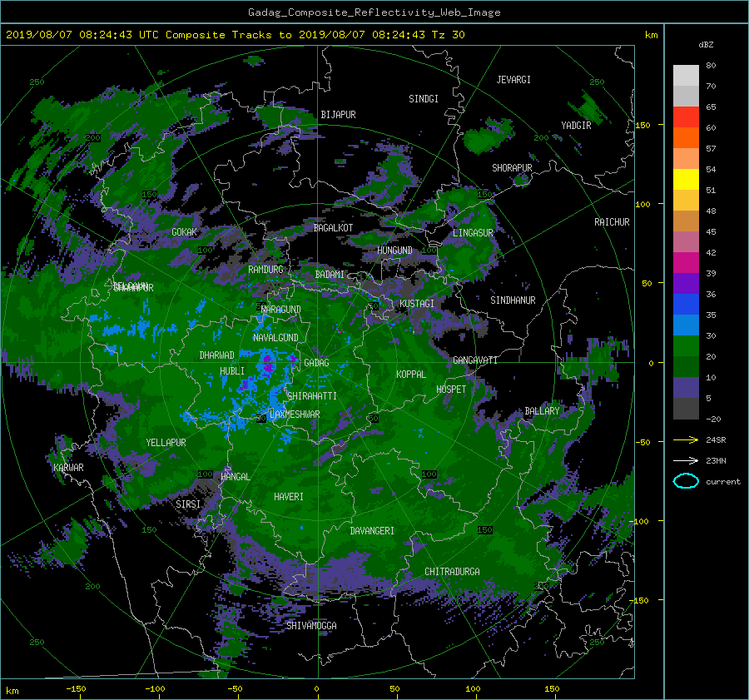Image resolution: width=749 pixels, height=700 pixels.
Task: Click the KARWAR city label
Action: 68,467
